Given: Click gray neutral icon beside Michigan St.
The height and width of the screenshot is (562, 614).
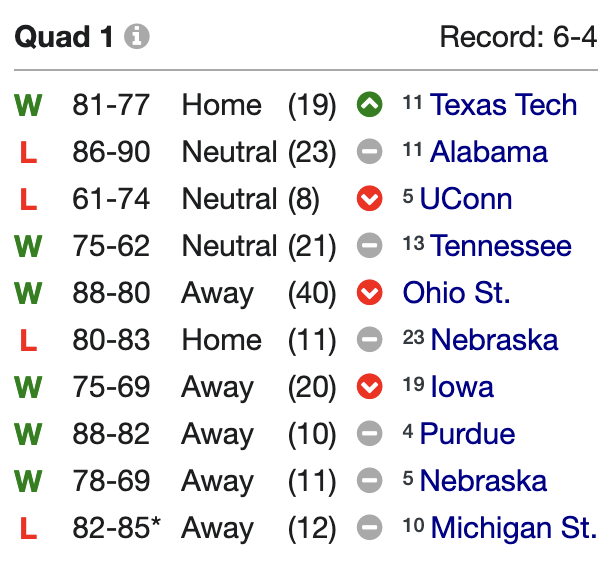Looking at the screenshot, I should click(x=369, y=528).
